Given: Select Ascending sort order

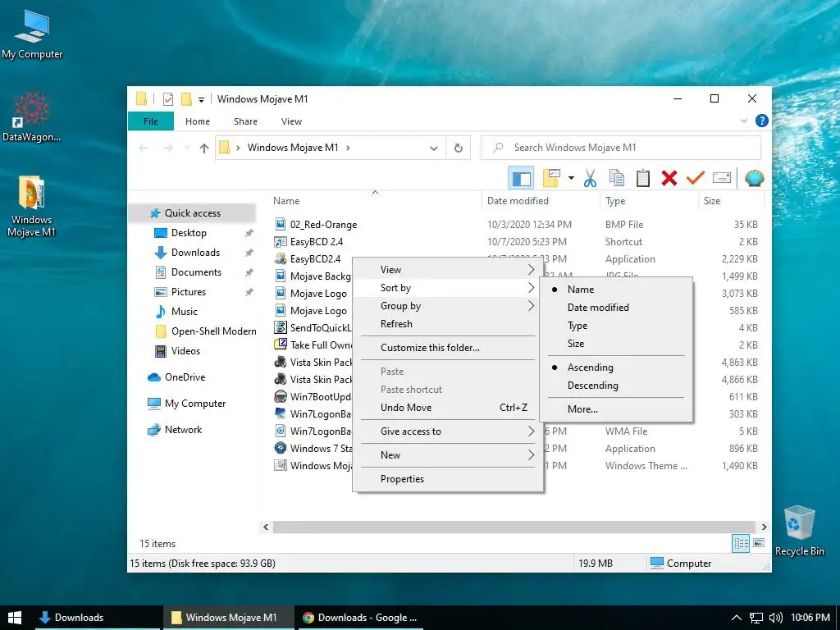Looking at the screenshot, I should click(616, 367).
